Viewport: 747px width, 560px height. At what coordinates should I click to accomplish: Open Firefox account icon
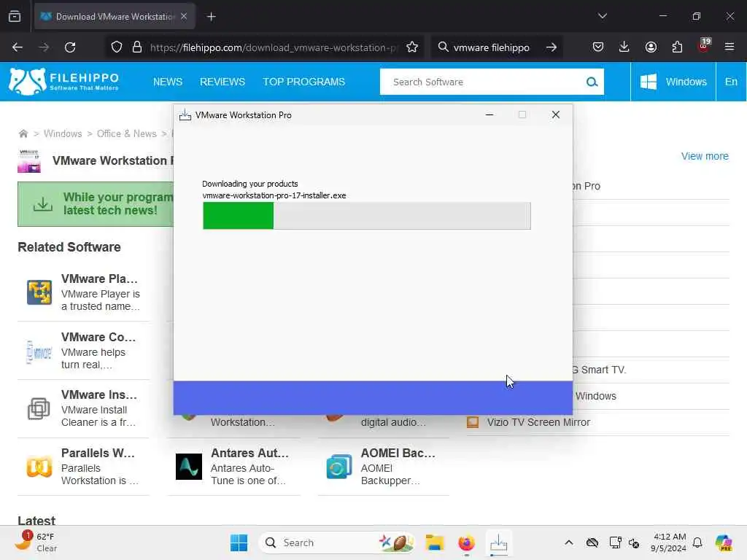[x=651, y=47]
